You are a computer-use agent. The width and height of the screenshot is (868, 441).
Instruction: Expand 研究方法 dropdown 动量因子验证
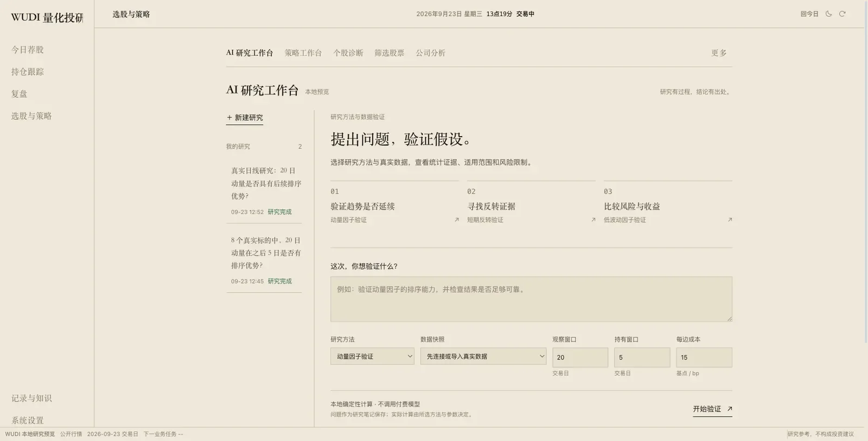pyautogui.click(x=372, y=356)
